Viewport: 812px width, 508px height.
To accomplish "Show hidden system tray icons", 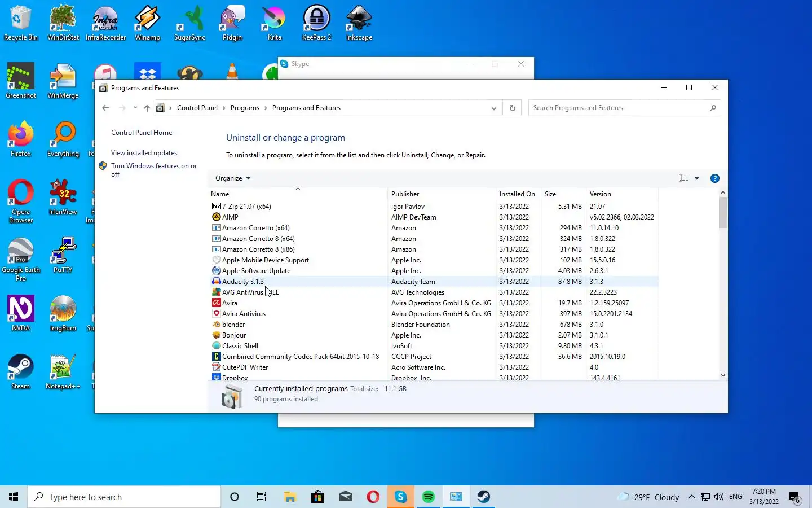I will 692,497.
